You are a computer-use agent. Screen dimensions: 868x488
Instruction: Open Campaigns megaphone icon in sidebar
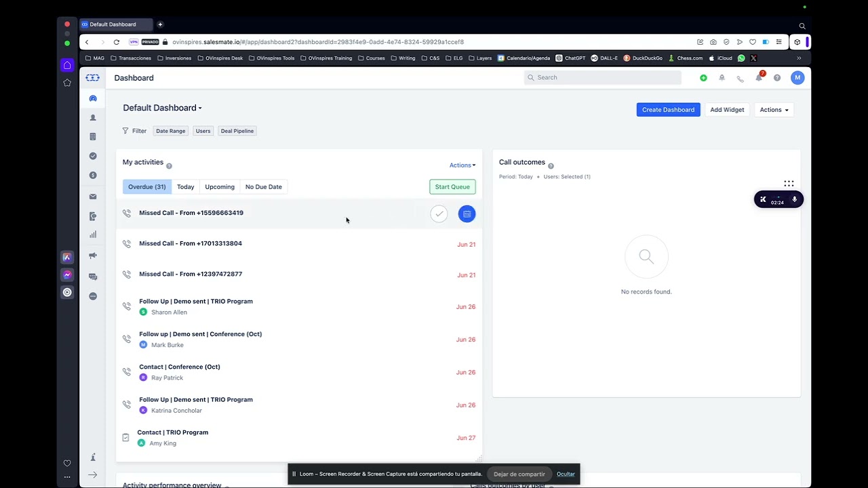tap(93, 256)
